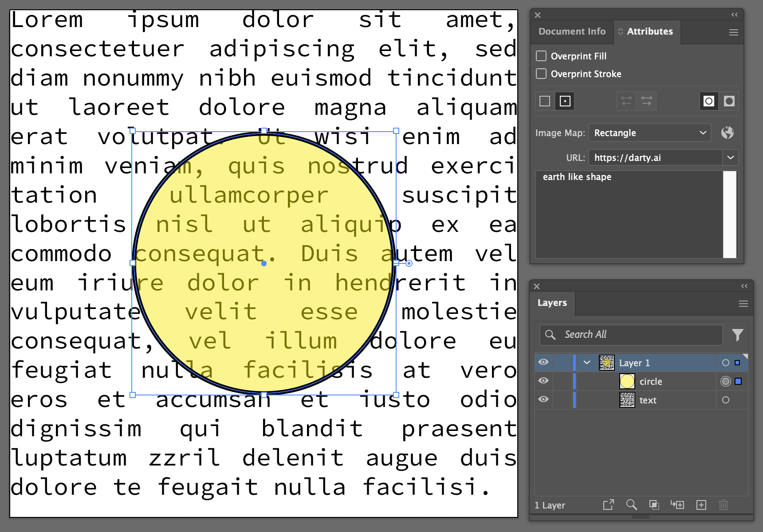Click the Browser globe icon beside Image Map
Viewport: 763px width, 532px height.
[x=727, y=133]
